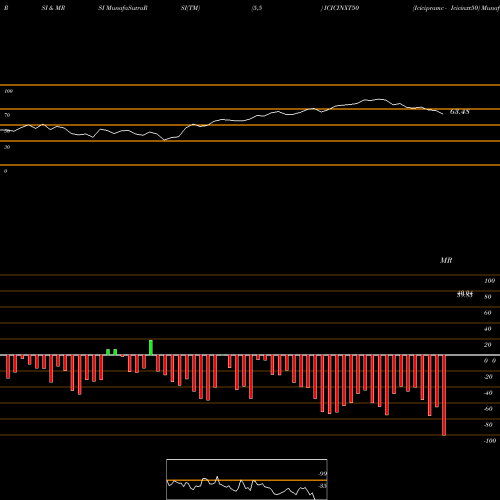Click the "ICICINXT50" symbol text

[341, 8]
